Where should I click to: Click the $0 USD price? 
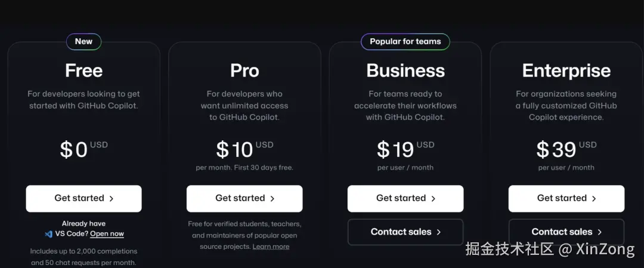point(83,149)
